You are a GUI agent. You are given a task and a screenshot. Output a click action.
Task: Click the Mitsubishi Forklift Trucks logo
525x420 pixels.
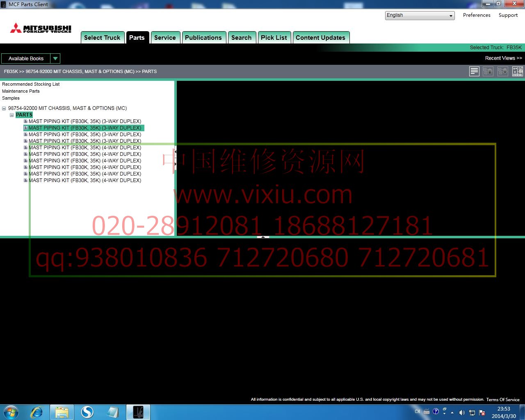tap(41, 28)
